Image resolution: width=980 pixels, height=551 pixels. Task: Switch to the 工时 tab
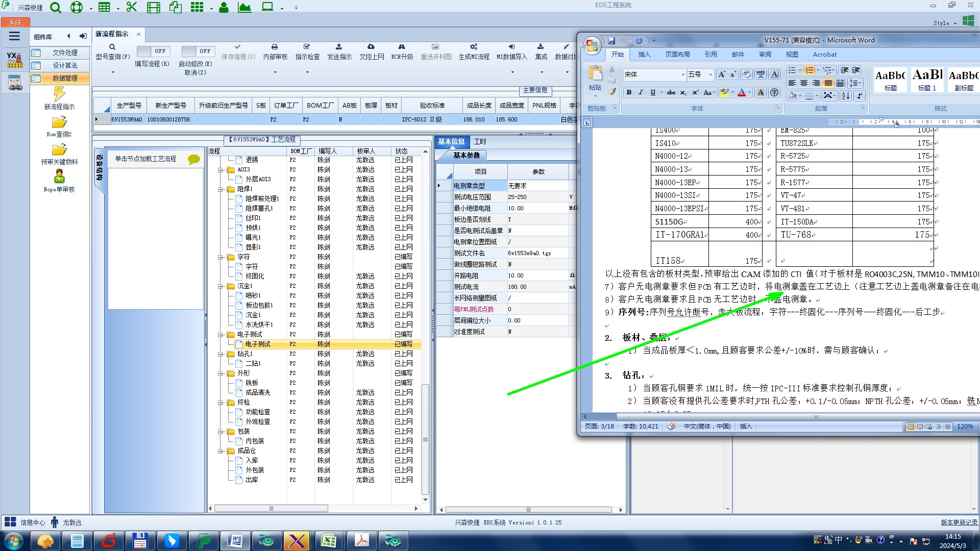[x=480, y=141]
